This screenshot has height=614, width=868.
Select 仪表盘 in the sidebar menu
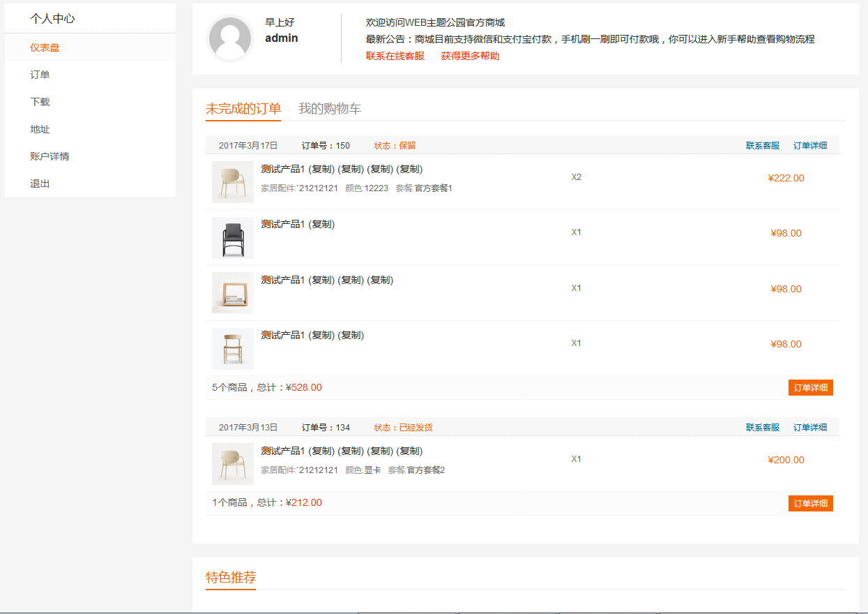[x=45, y=47]
